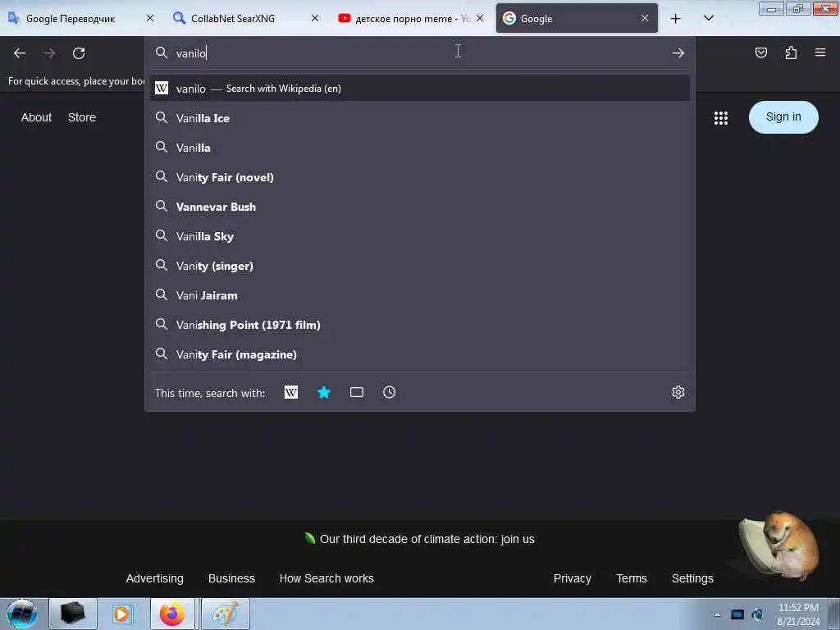Viewport: 840px width, 630px height.
Task: Search bookmarks with the star icon
Action: coord(324,393)
